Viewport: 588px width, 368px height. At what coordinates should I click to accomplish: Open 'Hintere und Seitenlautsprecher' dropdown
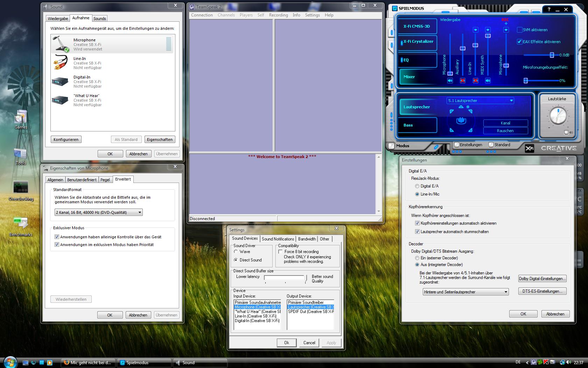(x=465, y=292)
